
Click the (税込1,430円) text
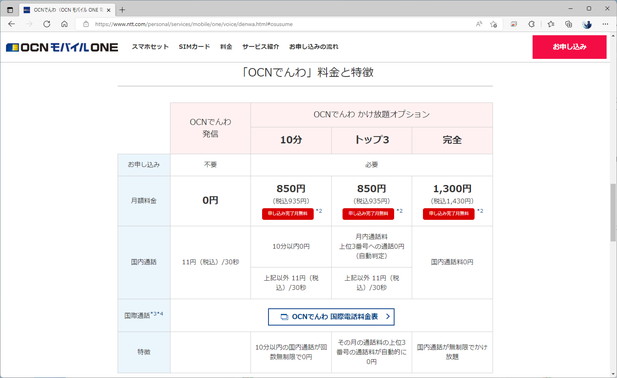[x=452, y=201]
